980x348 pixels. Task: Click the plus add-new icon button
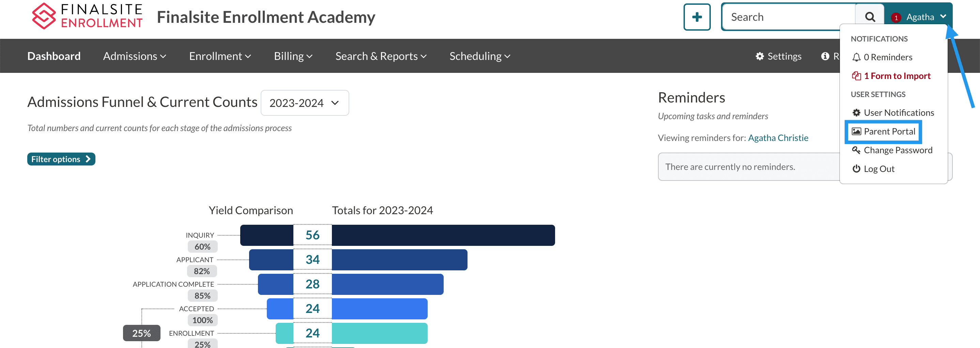tap(696, 17)
